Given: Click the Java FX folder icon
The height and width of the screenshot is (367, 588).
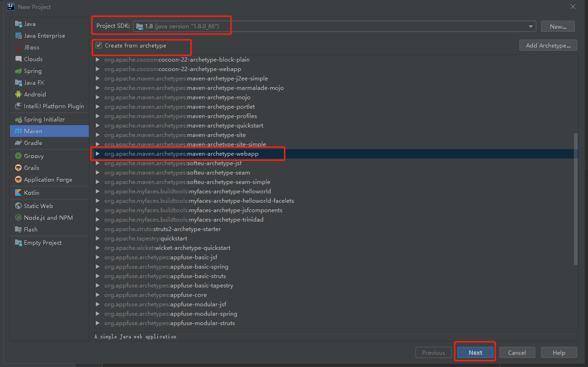Looking at the screenshot, I should (x=18, y=83).
